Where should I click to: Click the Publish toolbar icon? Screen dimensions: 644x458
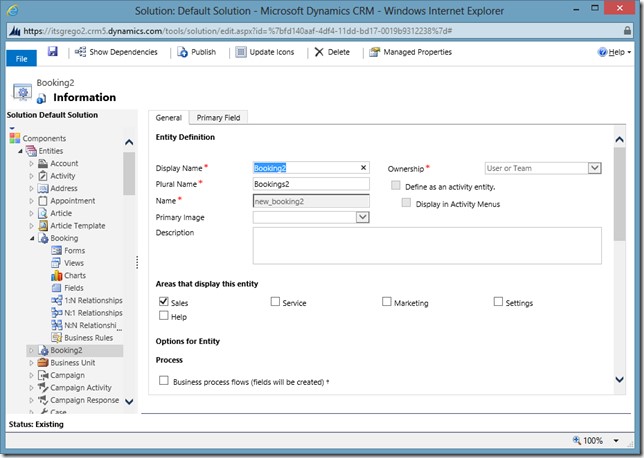(182, 52)
